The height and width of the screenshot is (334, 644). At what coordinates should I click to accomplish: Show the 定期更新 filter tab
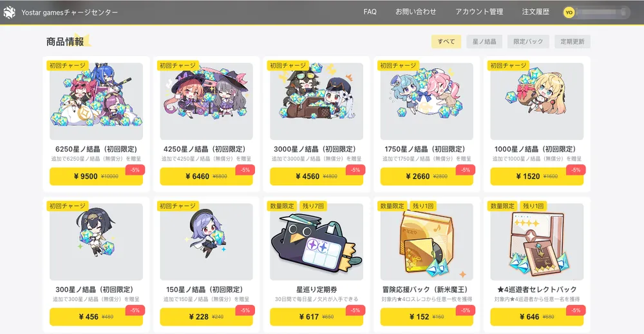tap(573, 41)
